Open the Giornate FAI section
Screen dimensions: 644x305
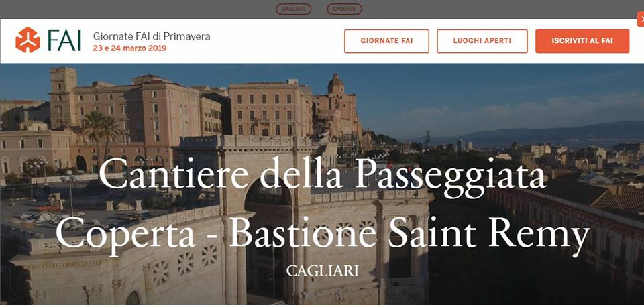pyautogui.click(x=386, y=41)
